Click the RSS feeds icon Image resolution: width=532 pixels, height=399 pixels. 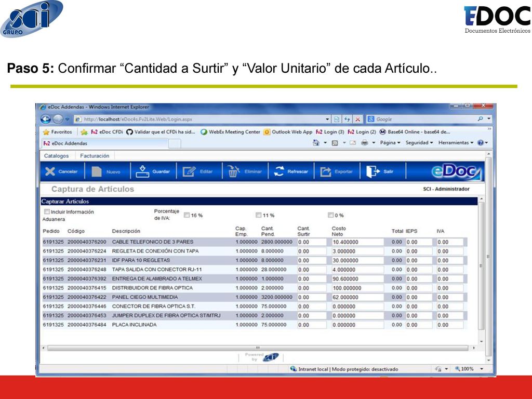335,143
